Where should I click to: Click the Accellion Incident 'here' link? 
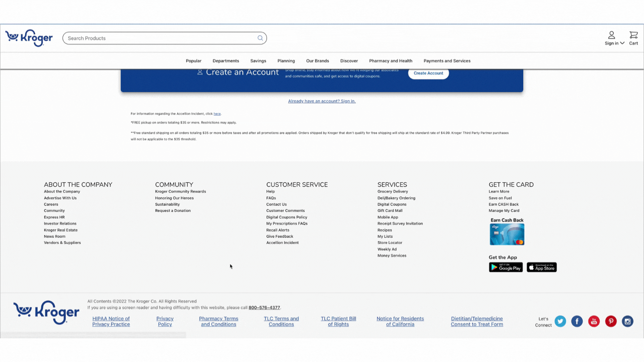(217, 114)
